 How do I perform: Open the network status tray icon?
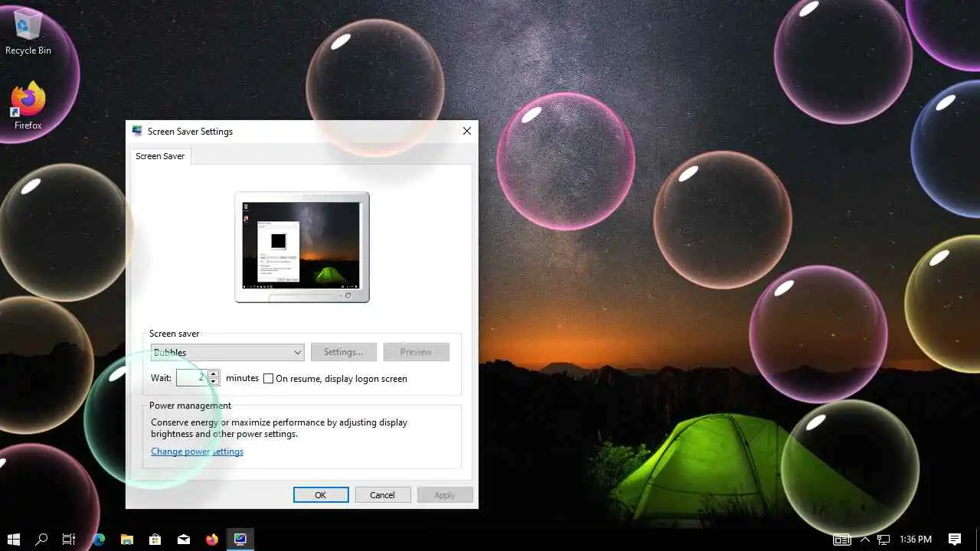[883, 540]
